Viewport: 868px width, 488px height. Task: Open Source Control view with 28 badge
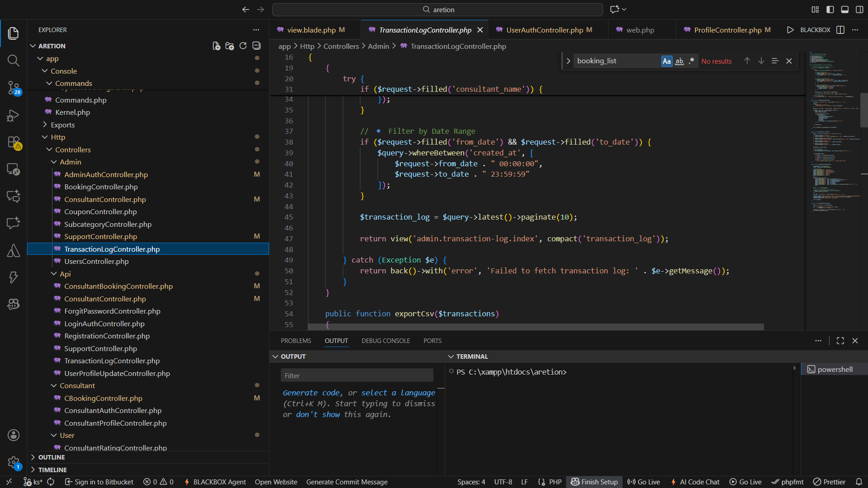(x=13, y=87)
